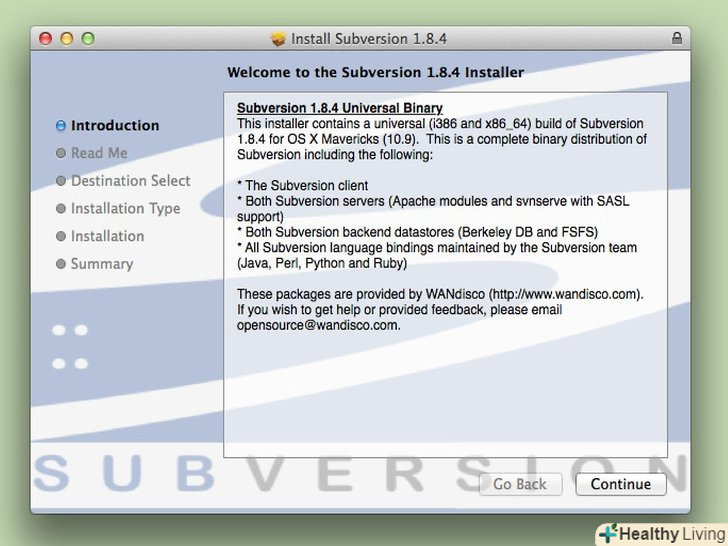This screenshot has height=546, width=728.
Task: Click the red close window button
Action: [46, 39]
